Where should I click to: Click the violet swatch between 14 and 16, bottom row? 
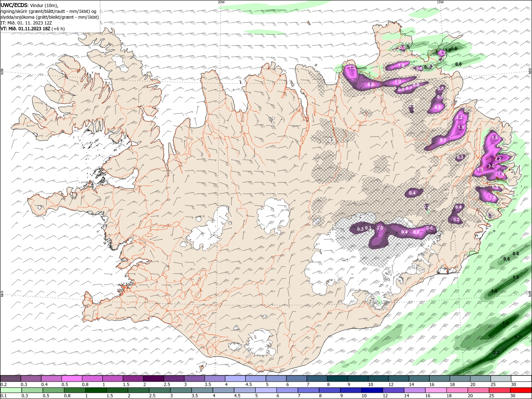click(x=414, y=390)
